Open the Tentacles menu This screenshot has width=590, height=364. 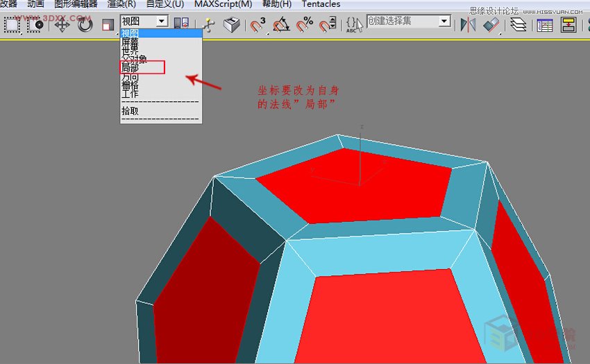(x=321, y=4)
